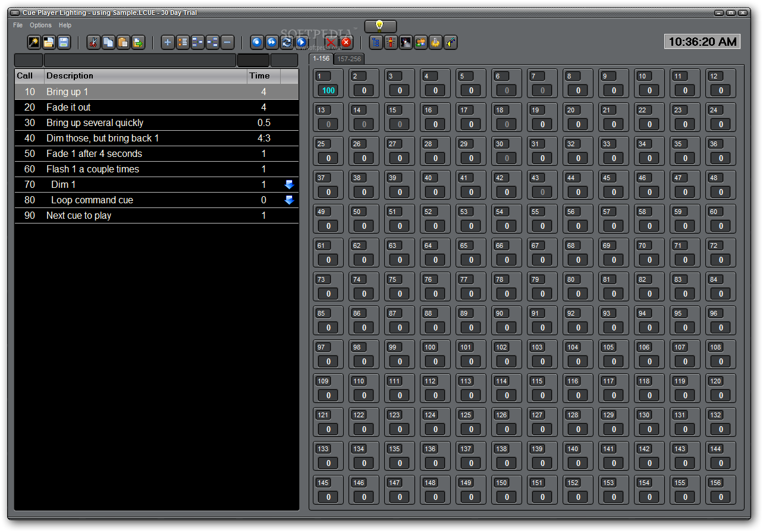Paste cue with clipboard icon
Screen dimensions: 763x532
point(123,42)
